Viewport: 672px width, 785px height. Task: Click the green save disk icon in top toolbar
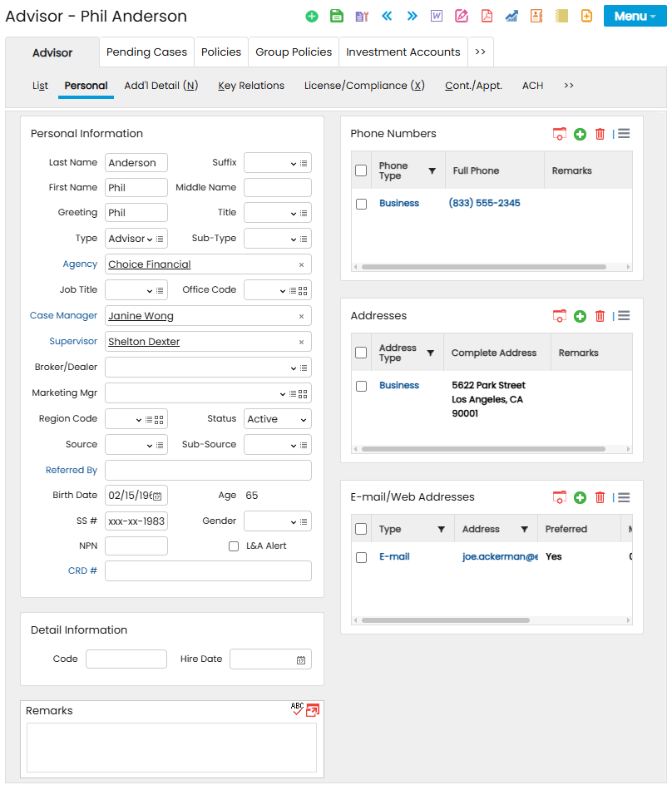[x=337, y=16]
